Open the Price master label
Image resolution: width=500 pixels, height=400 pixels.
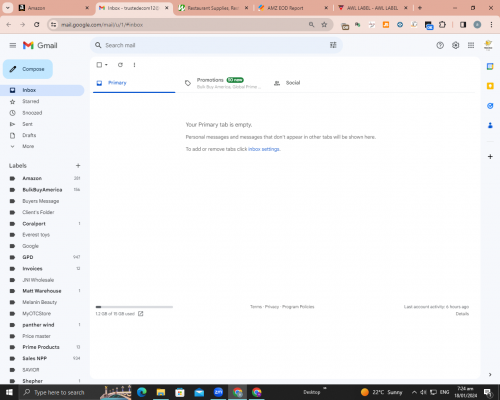pyautogui.click(x=36, y=336)
